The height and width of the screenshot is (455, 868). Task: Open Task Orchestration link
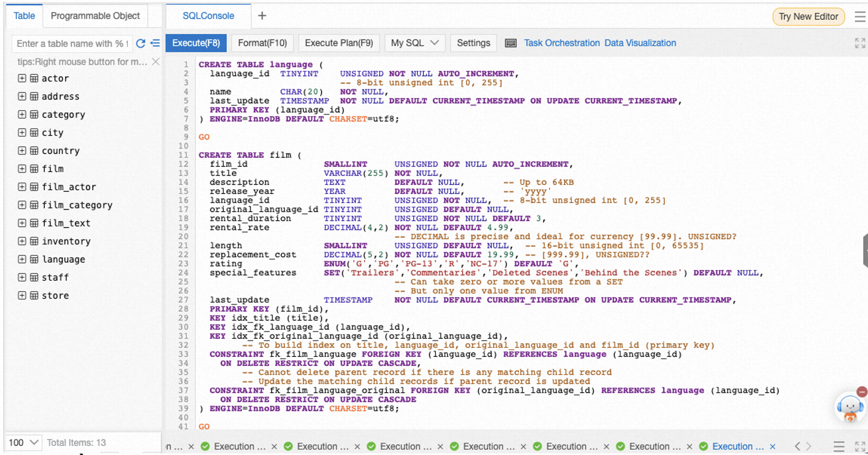[562, 43]
